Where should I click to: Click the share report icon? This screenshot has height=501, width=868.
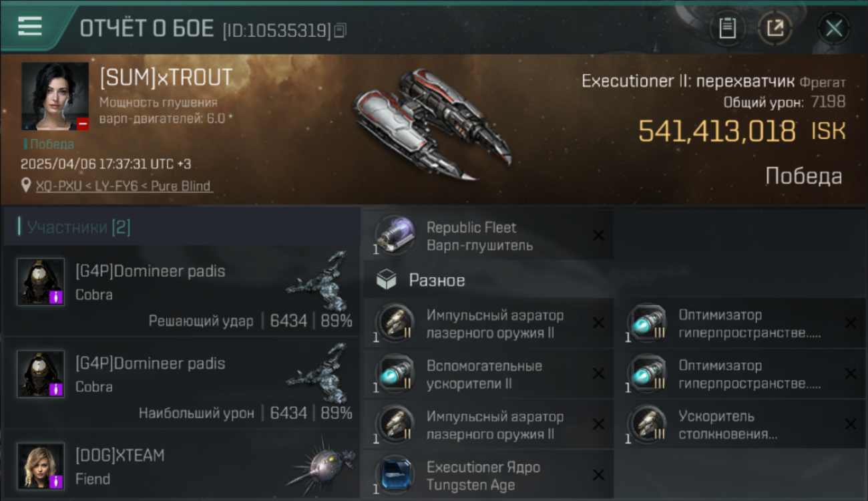[x=775, y=28]
